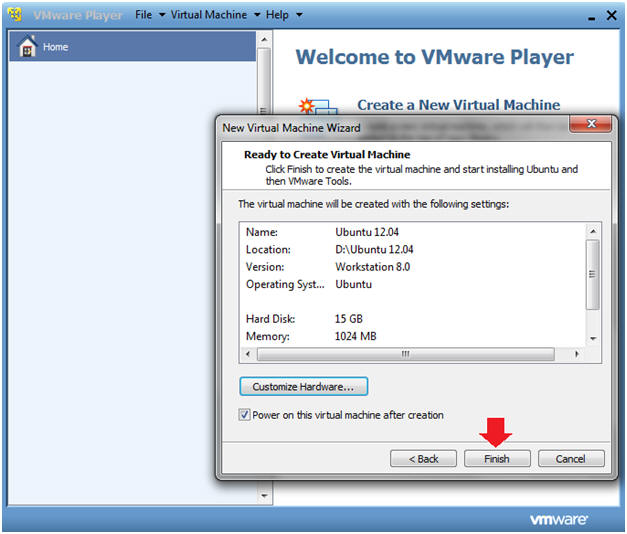This screenshot has width=627, height=534.
Task: Click the Memory value 1024 MB
Action: (355, 336)
